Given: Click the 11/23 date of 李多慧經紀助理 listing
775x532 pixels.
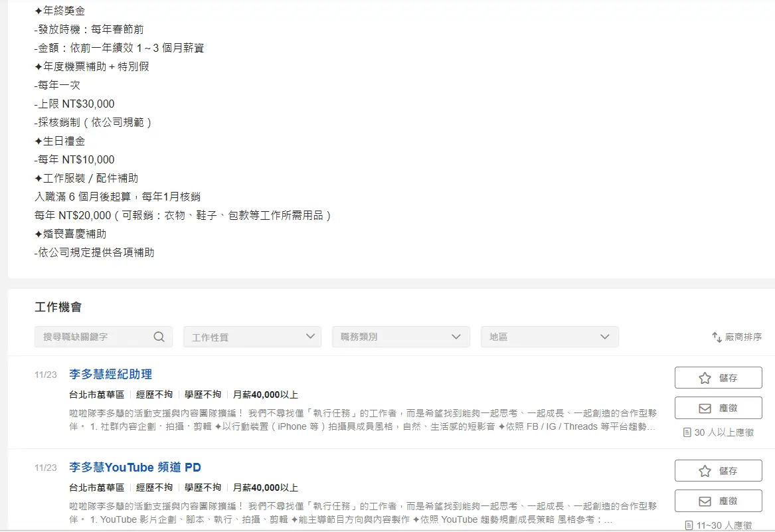Looking at the screenshot, I should (x=46, y=375).
